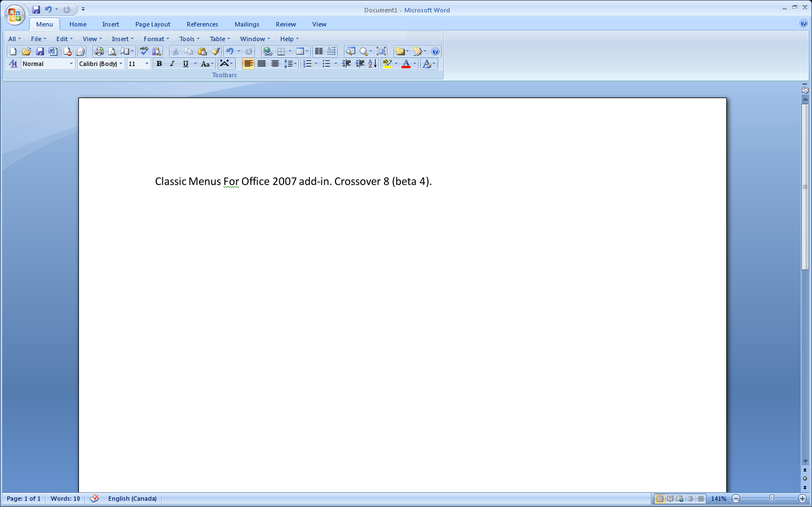Click the Sort A to Z icon
812x507 pixels.
[x=372, y=64]
